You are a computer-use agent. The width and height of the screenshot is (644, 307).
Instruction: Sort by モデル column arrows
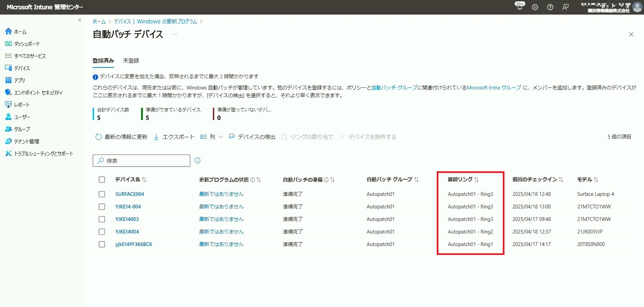click(x=596, y=180)
